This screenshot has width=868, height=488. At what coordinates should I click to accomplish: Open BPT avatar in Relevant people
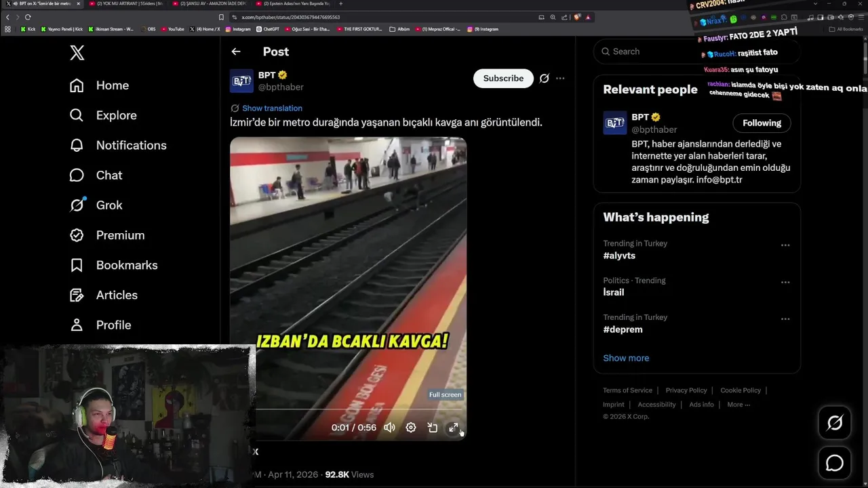coord(615,123)
